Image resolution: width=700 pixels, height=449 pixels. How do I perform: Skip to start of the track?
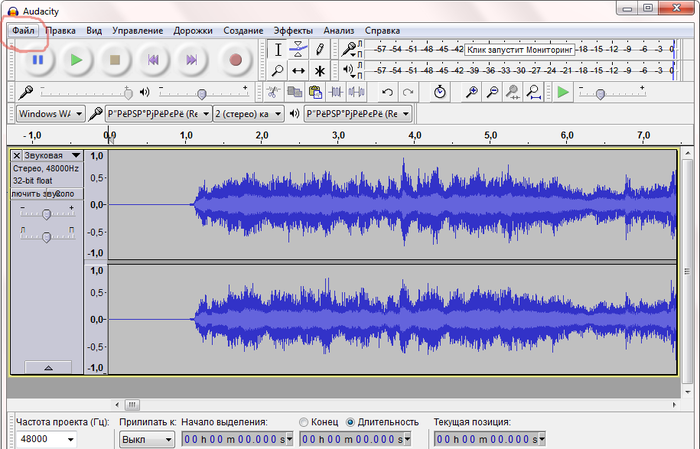coord(154,60)
